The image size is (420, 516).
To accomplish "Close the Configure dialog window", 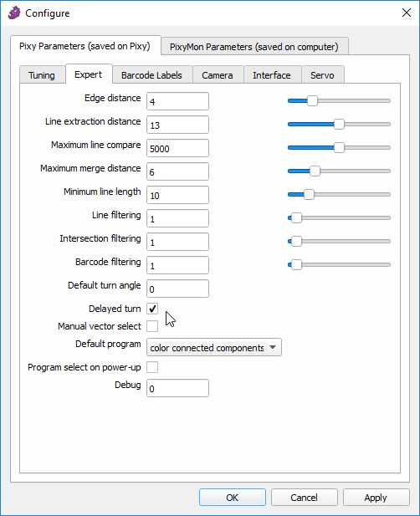I will [407, 13].
